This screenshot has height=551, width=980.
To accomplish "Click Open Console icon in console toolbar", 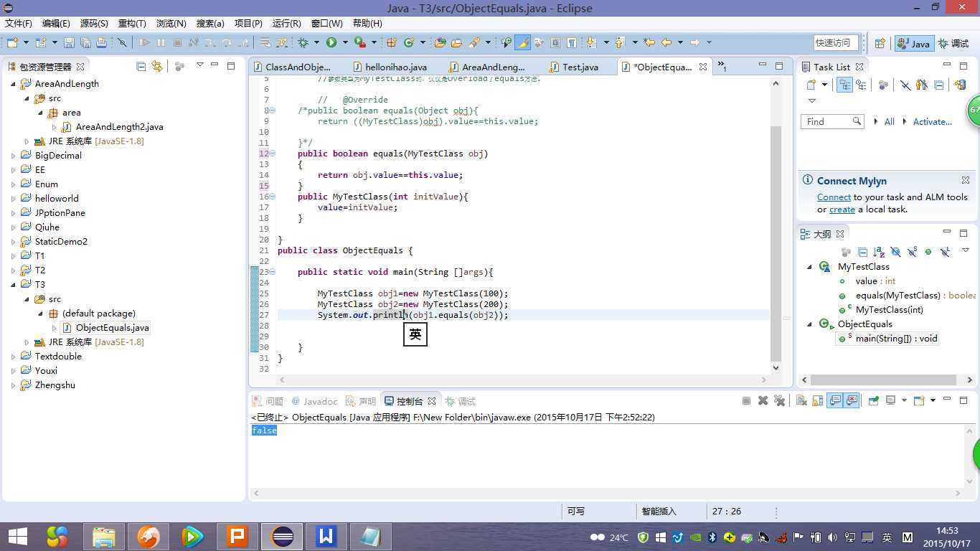I will 919,400.
